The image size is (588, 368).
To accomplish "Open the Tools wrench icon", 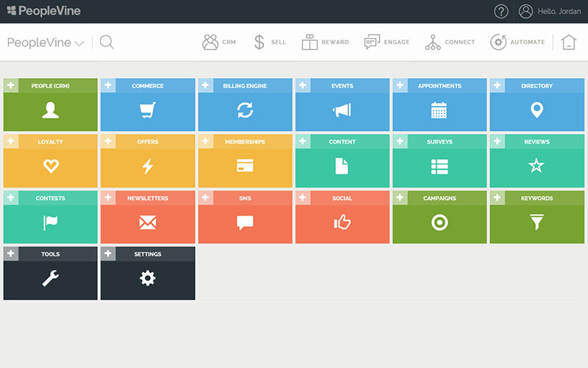I will point(50,278).
